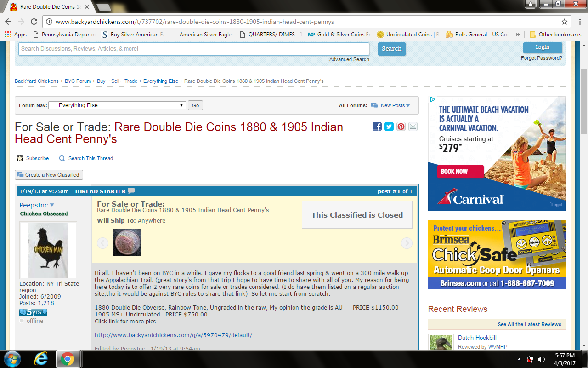Click the browser back arrow
Viewport: 588px width, 368px height.
point(8,22)
